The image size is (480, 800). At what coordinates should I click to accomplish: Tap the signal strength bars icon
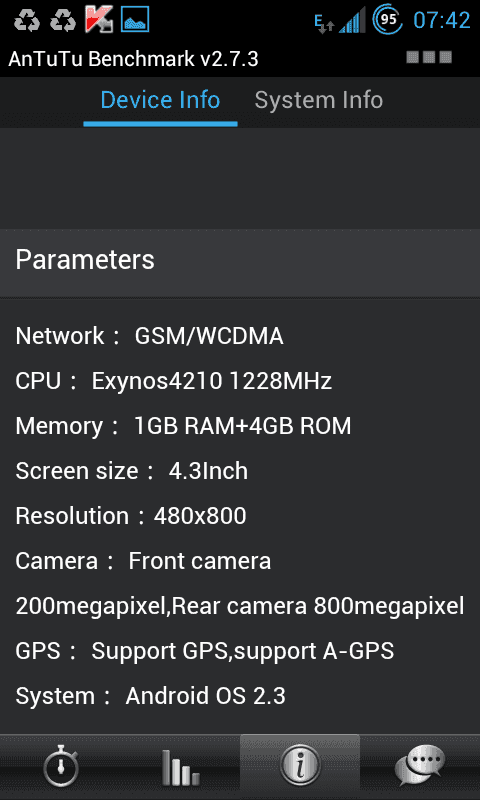tap(352, 20)
